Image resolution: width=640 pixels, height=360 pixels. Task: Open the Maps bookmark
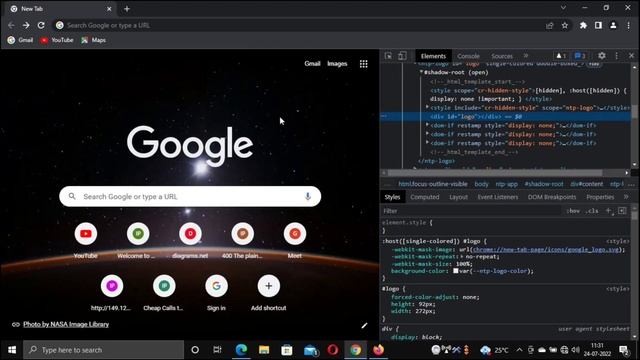93,40
